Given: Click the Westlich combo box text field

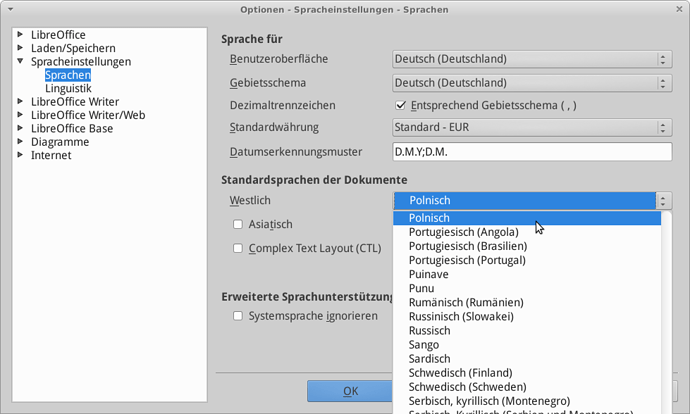Looking at the screenshot, I should click(525, 201).
